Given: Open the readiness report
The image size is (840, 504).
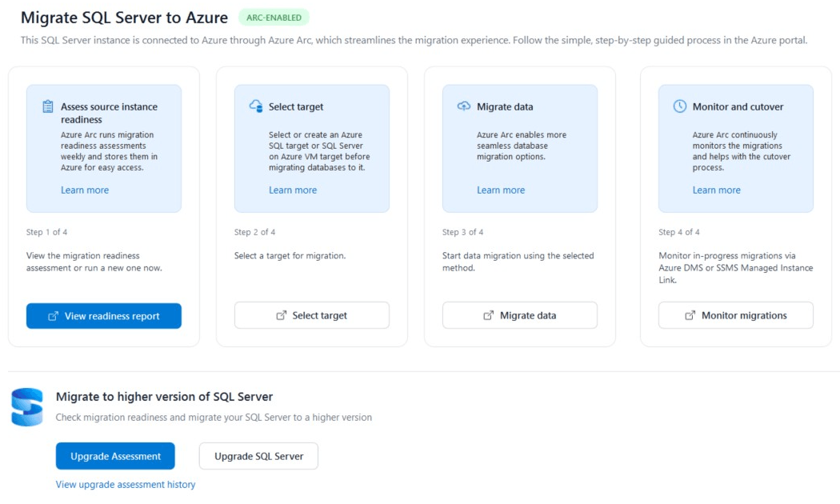Looking at the screenshot, I should click(x=104, y=316).
